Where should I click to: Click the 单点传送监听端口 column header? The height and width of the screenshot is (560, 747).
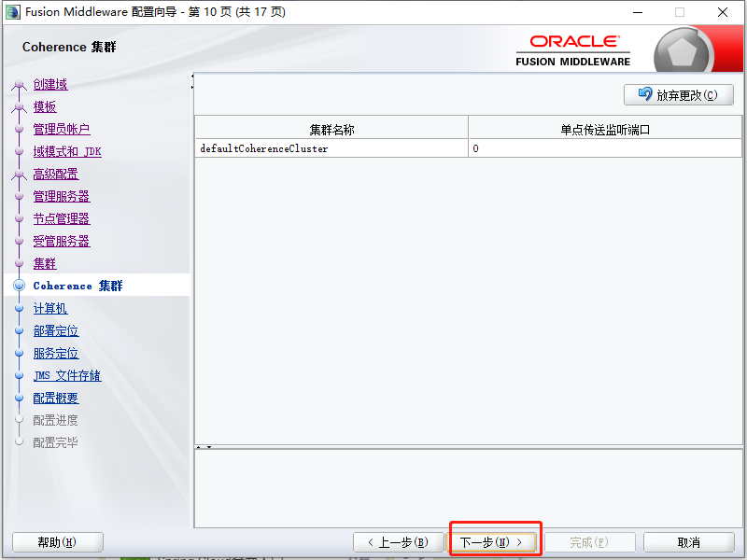coord(604,129)
